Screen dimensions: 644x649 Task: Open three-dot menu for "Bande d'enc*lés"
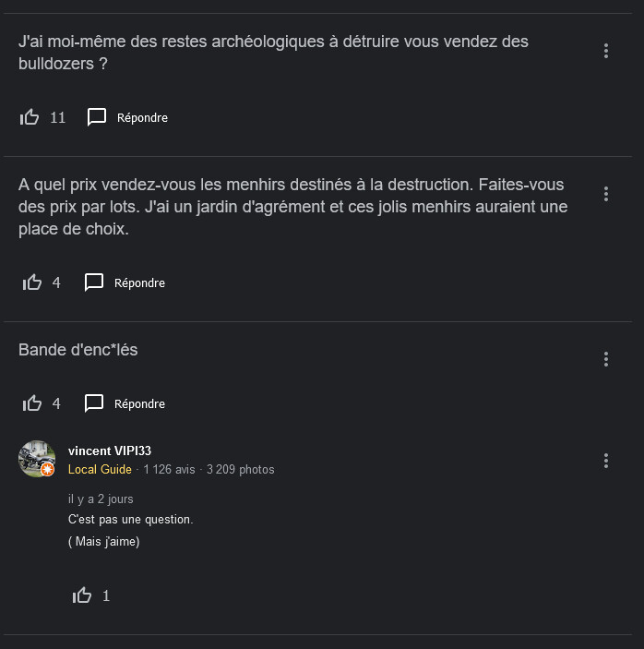(x=606, y=358)
